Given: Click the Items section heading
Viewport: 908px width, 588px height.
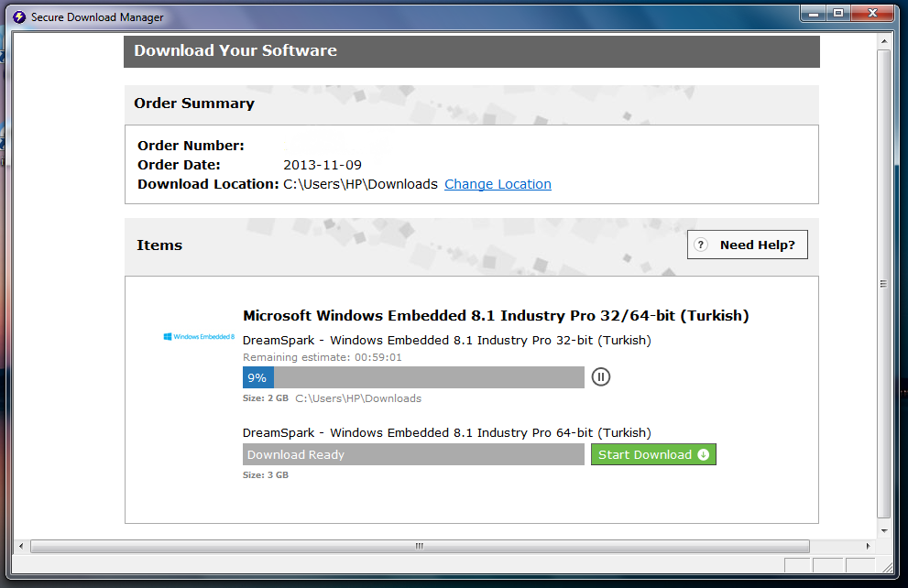Looking at the screenshot, I should [159, 245].
